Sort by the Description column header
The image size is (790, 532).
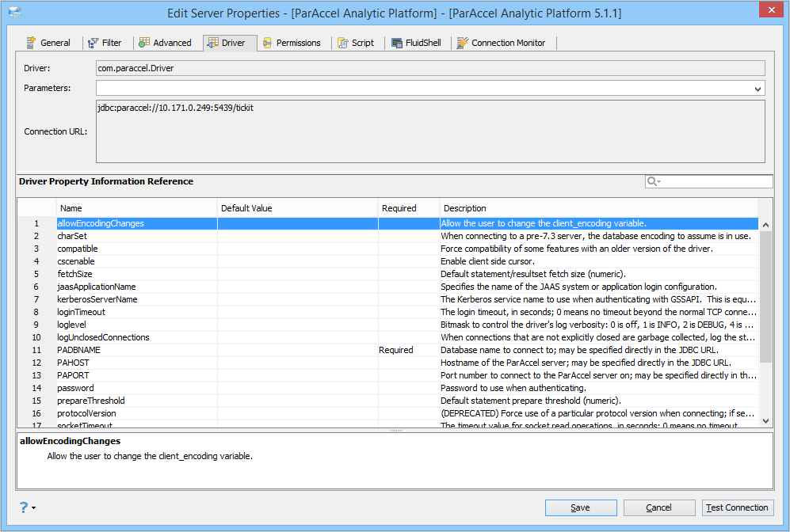(598, 208)
